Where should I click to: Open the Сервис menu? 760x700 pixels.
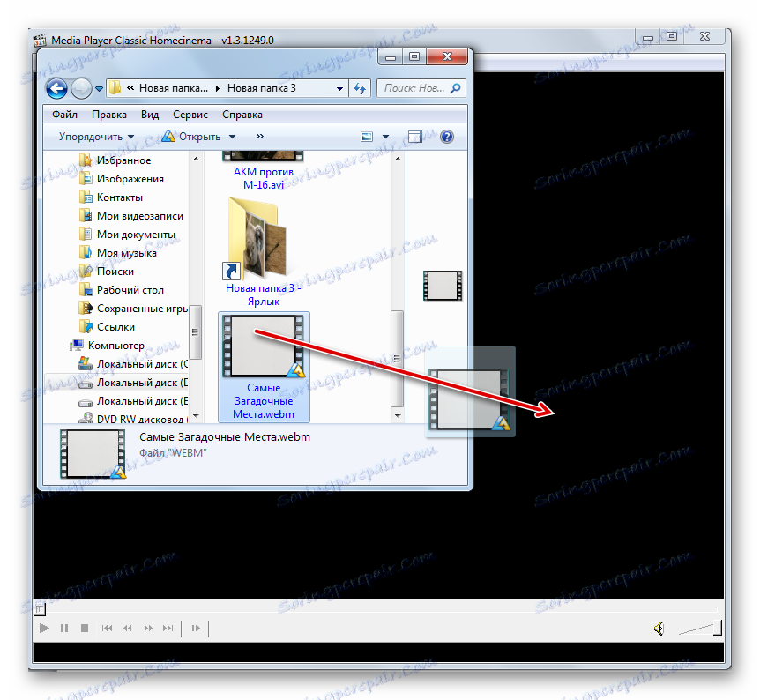tap(190, 115)
